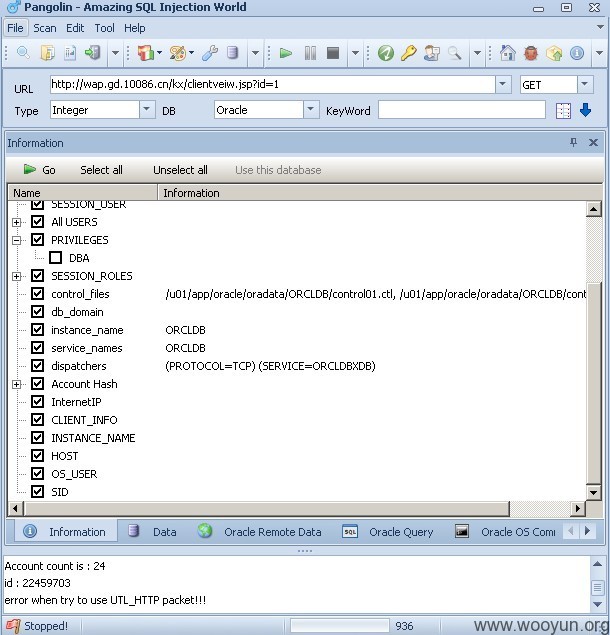The height and width of the screenshot is (635, 610).
Task: Click the KeyWord input field
Action: [462, 110]
